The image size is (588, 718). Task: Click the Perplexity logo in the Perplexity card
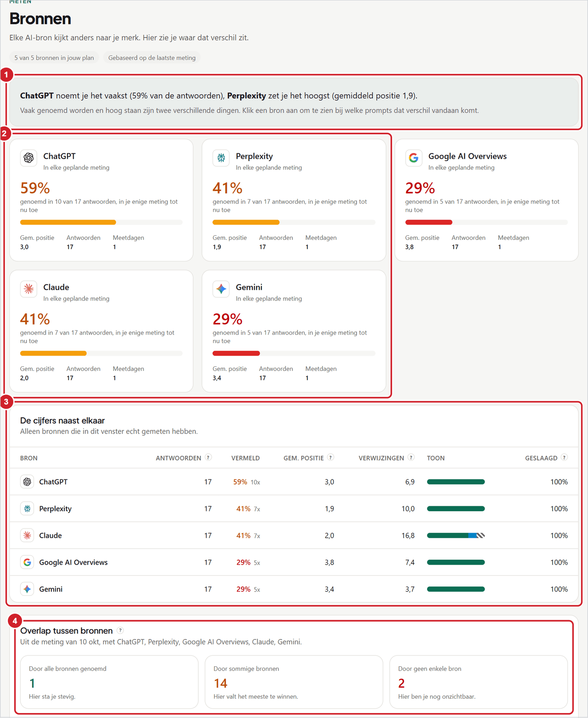point(221,158)
